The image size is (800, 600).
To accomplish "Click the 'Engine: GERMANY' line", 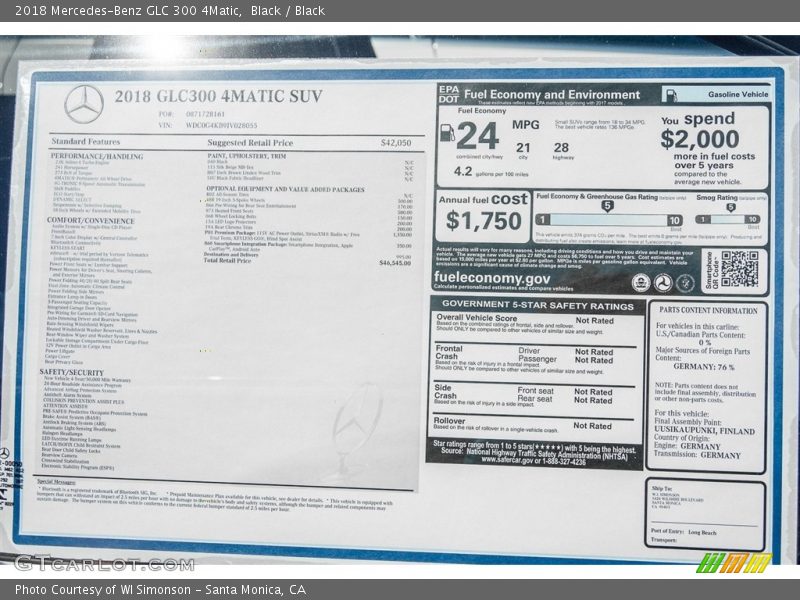I will [687, 446].
